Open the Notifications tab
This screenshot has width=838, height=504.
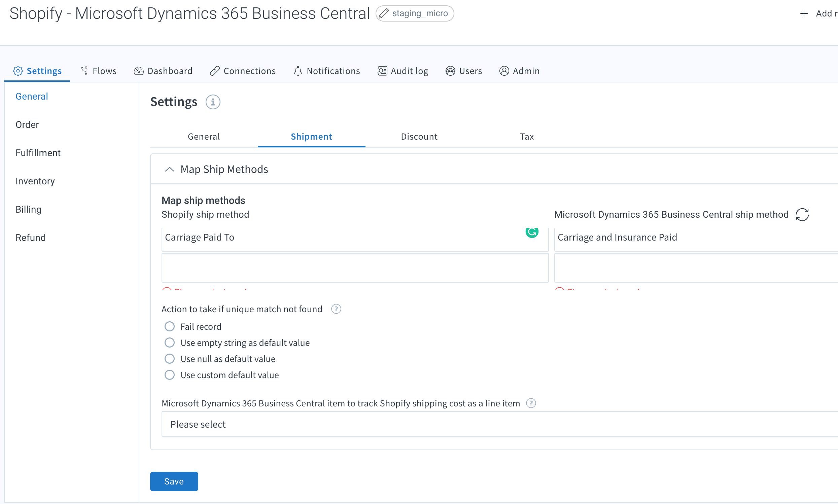tap(327, 71)
